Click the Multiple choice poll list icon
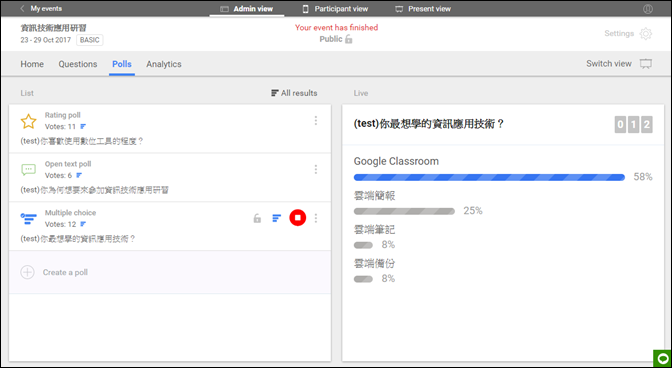This screenshot has height=368, width=672. pos(29,218)
